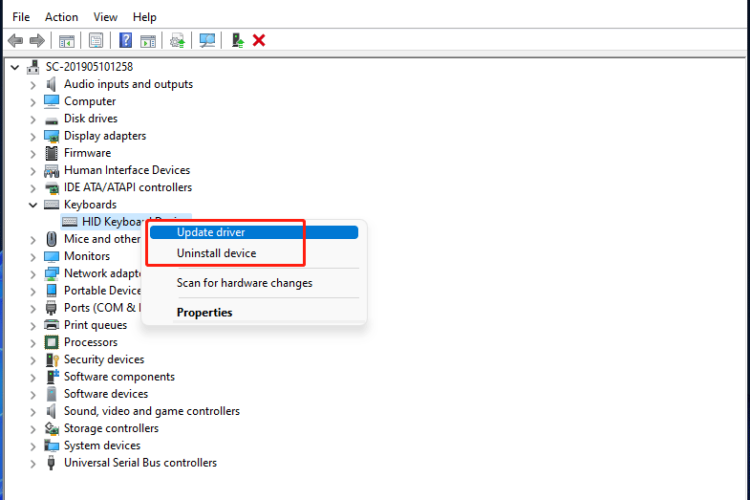Screen dimensions: 750x500
Task: Toggle the Show/Hide Console Tree icon
Action: (67, 40)
